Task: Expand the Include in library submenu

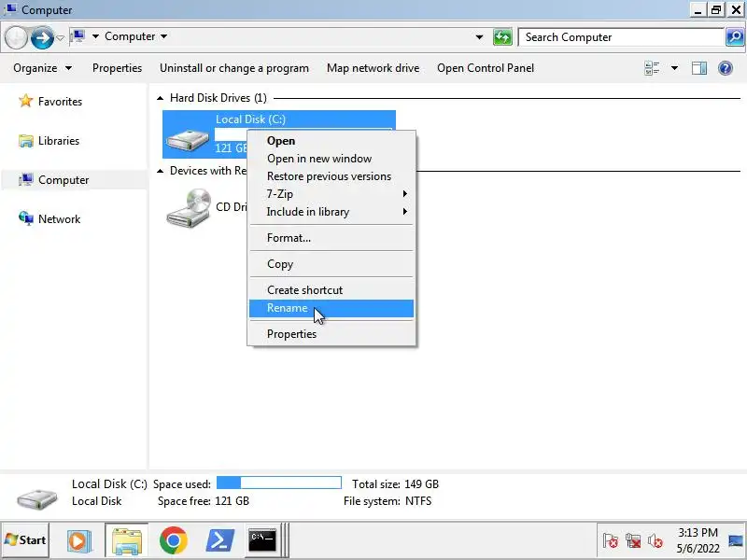Action: pos(331,212)
